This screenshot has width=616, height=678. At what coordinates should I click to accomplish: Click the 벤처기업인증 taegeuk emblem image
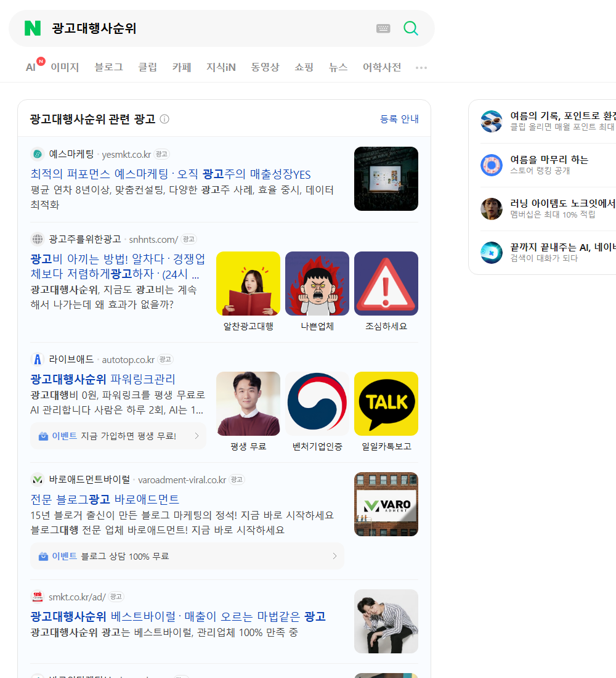pos(317,404)
